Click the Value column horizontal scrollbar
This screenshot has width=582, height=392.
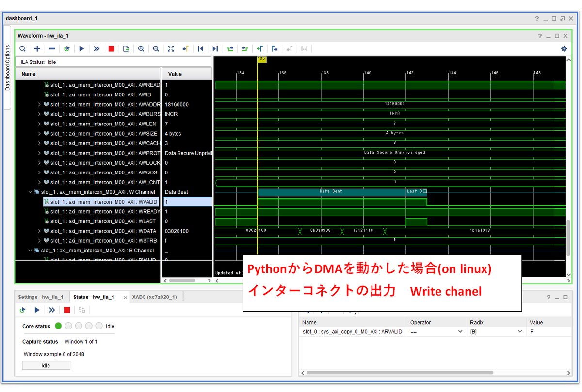pyautogui.click(x=182, y=280)
